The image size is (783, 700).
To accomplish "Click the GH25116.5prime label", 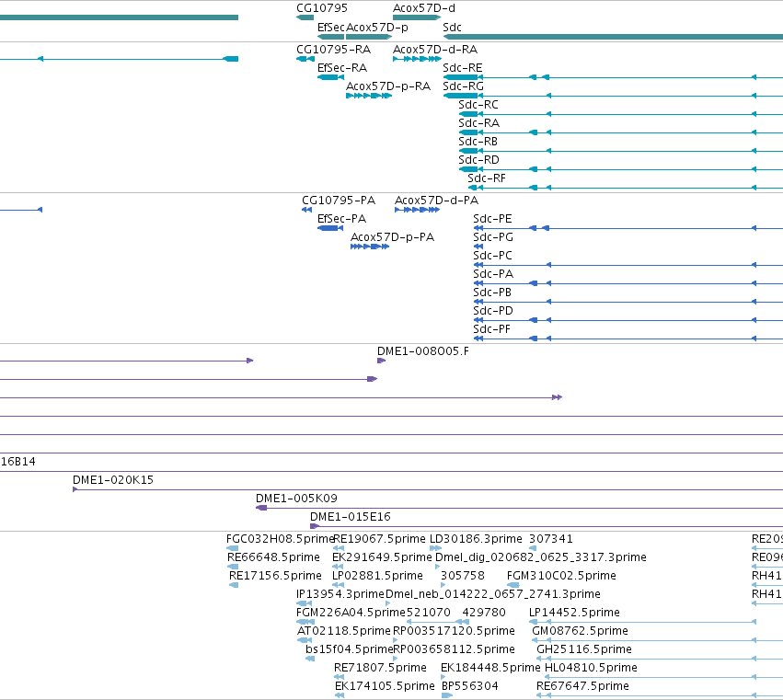I will coord(583,650).
